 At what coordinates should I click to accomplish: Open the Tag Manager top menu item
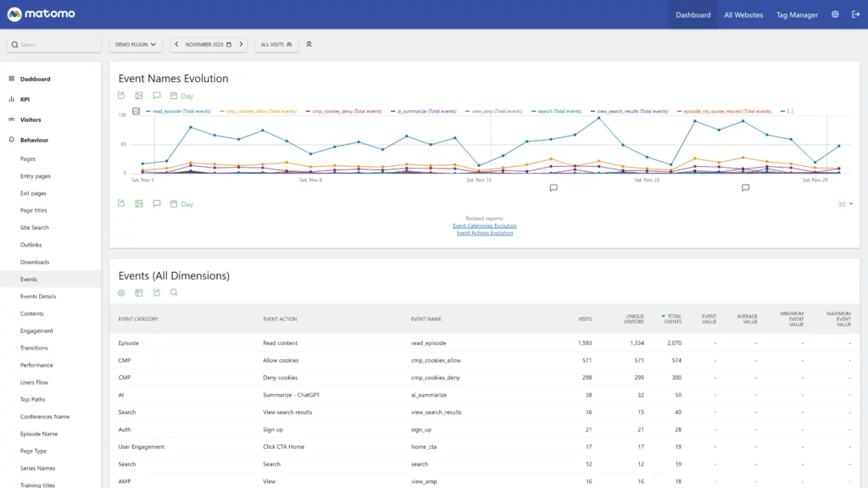tap(797, 14)
